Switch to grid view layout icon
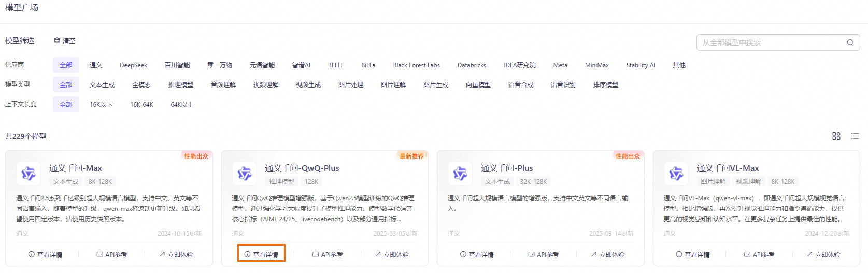This screenshot has height=273, width=868. click(836, 136)
